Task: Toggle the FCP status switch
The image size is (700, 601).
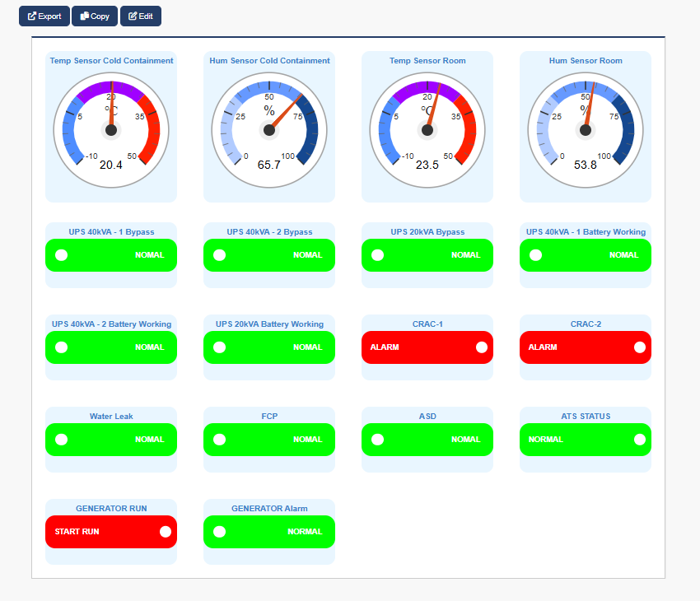Action: [x=269, y=440]
